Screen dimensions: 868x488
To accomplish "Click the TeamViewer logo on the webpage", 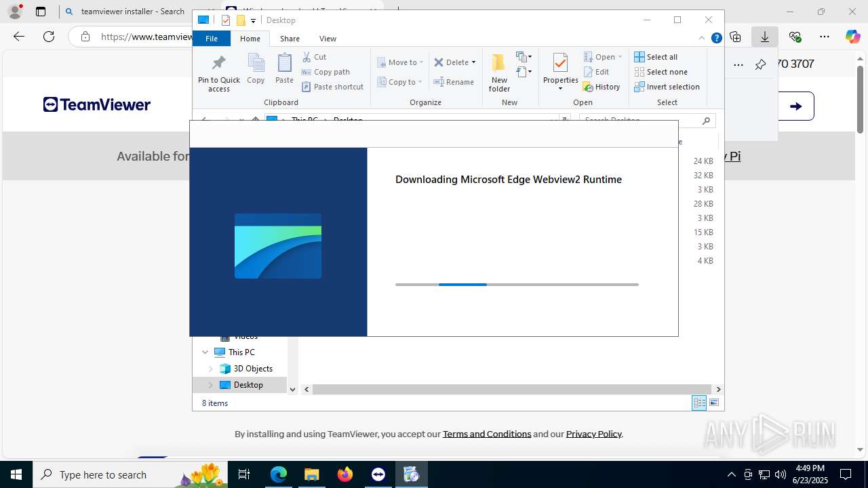I will tap(97, 104).
